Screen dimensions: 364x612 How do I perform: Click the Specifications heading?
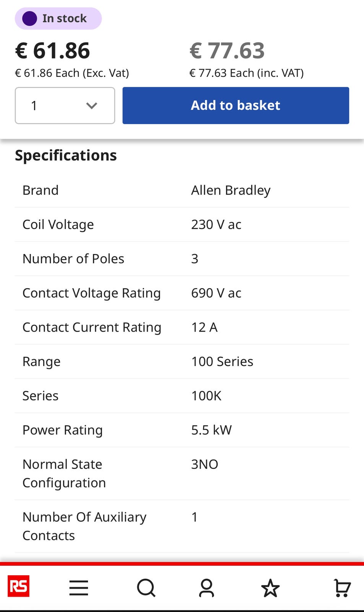[x=66, y=155]
